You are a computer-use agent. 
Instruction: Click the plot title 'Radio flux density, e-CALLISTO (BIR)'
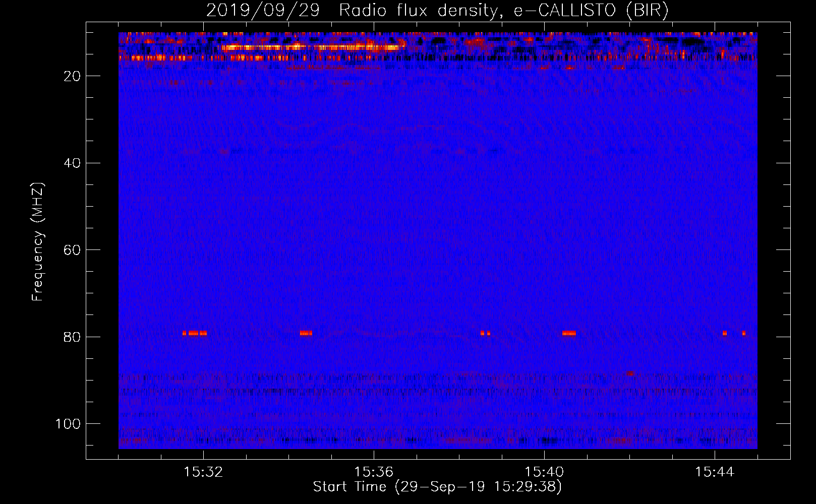[503, 11]
